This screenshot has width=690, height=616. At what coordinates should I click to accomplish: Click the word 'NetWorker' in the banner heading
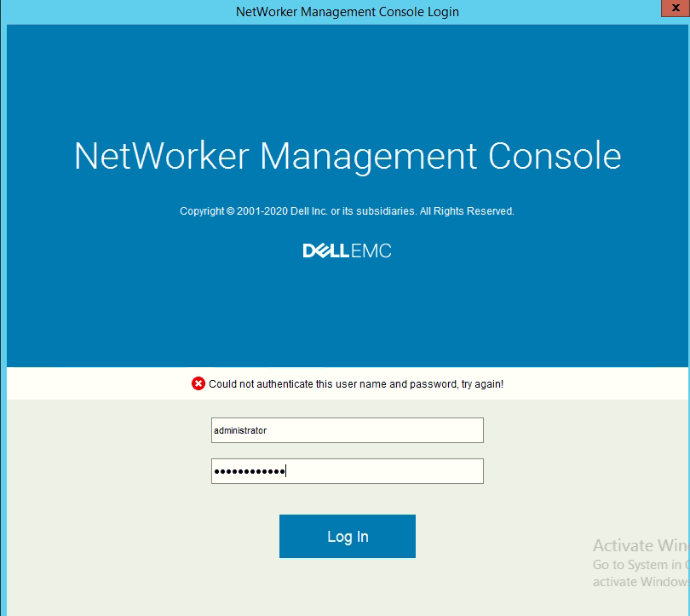162,157
